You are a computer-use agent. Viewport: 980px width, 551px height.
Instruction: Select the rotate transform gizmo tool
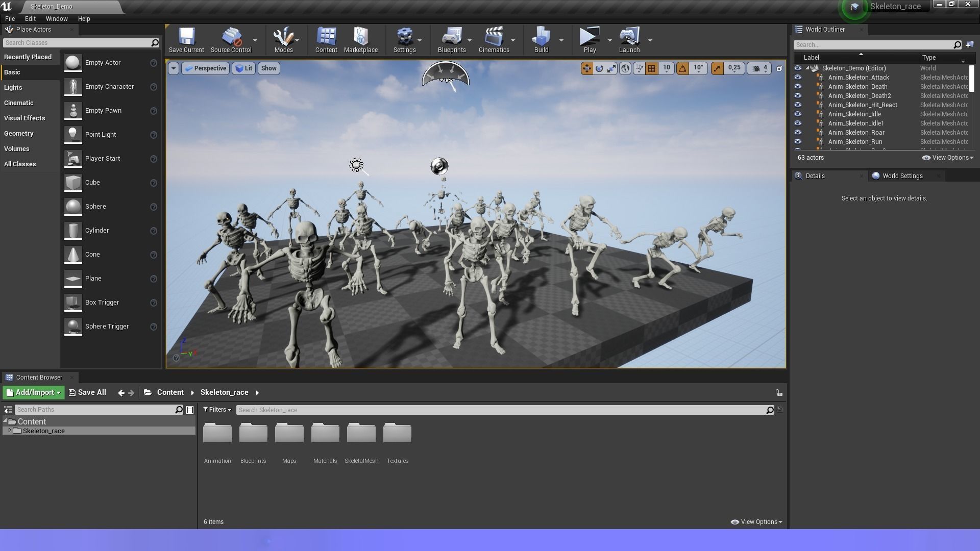(599, 68)
